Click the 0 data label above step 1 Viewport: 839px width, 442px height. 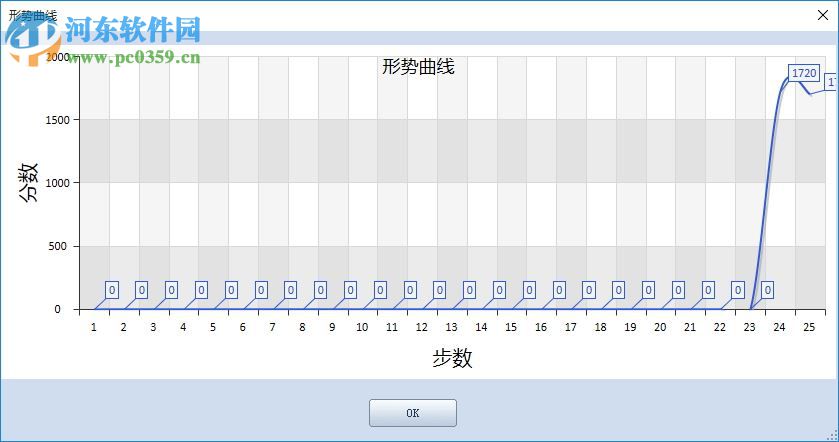pos(112,290)
